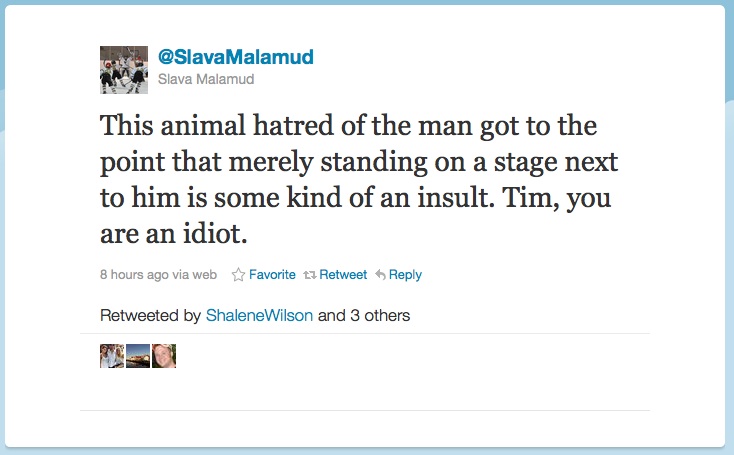Favorite this tweet via the Favorite link
The width and height of the screenshot is (734, 455).
tap(272, 274)
